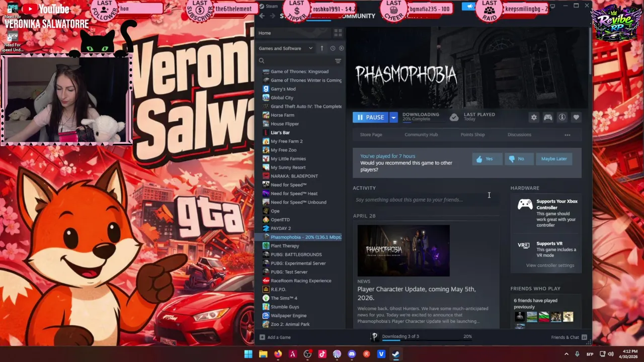Open Games and Software filter dropdown

point(285,48)
